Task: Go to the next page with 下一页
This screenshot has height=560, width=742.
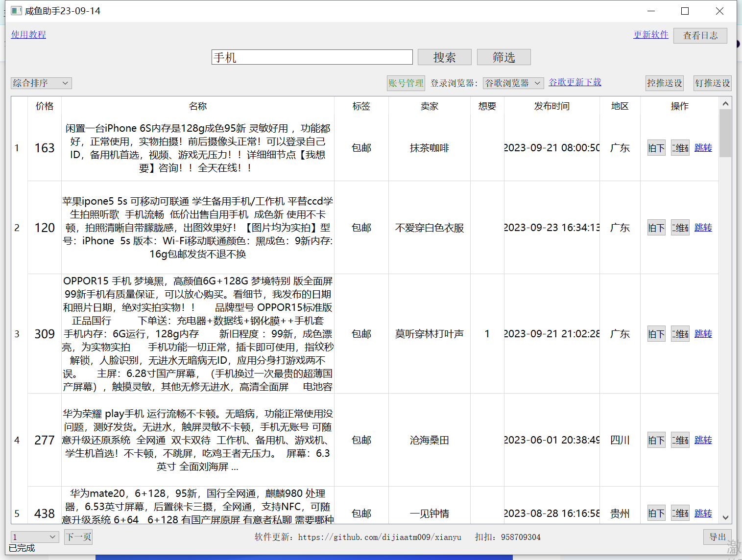Action: coord(78,537)
